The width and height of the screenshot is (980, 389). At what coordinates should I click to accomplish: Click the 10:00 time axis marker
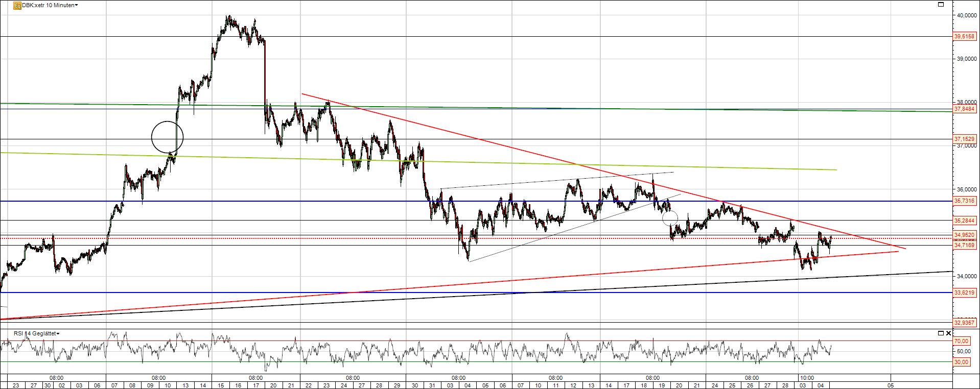(806, 378)
